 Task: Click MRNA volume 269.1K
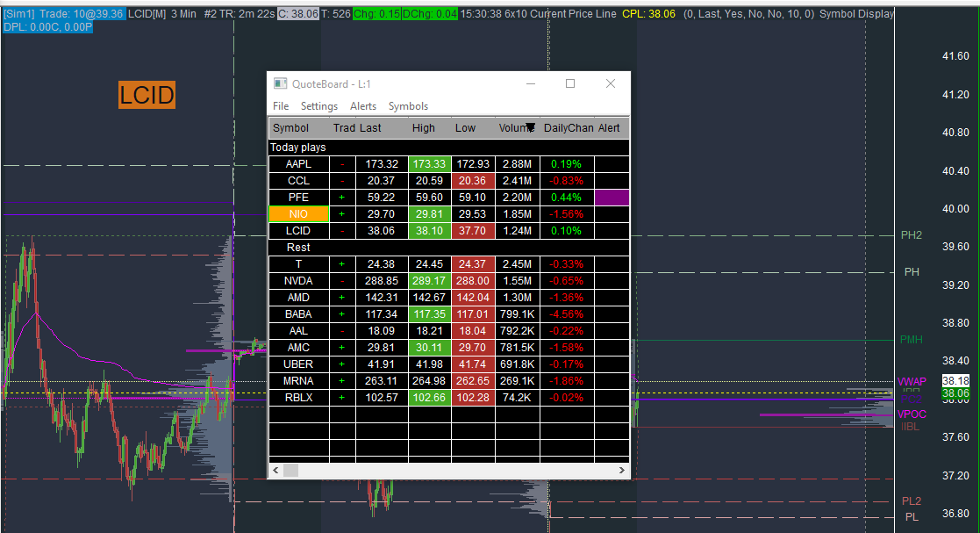(x=518, y=381)
